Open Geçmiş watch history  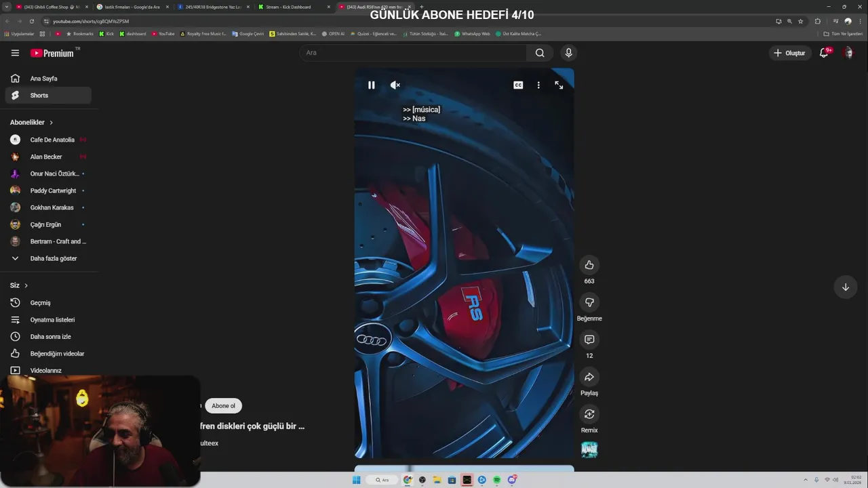[x=48, y=303]
